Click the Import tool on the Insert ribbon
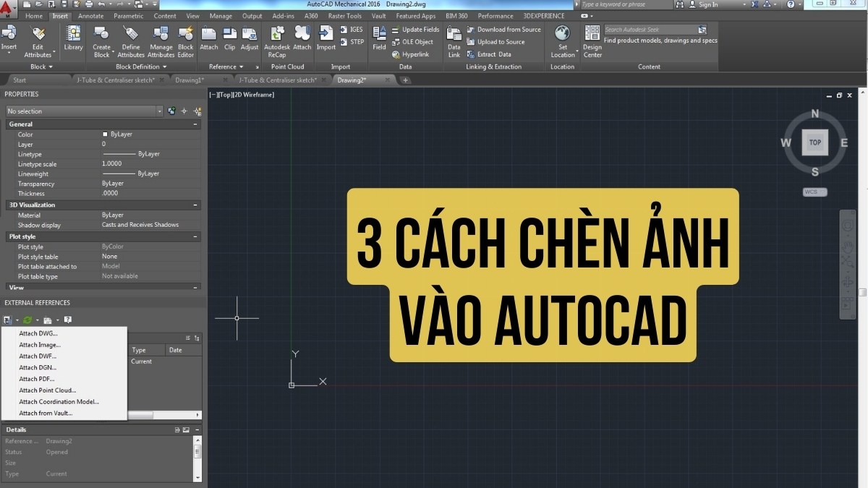Screen dimensions: 868x488 pos(325,39)
